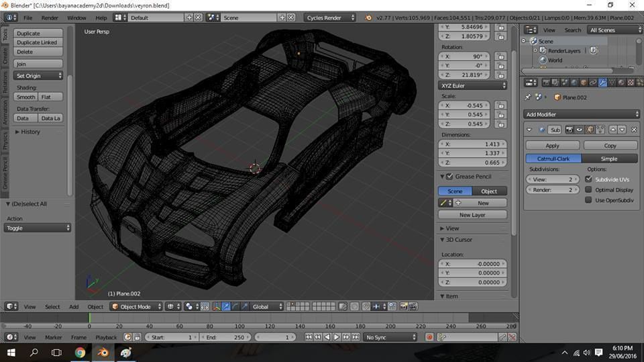Move the Subsurf modifier down
Screen dimensions: 644x362
pyautogui.click(x=622, y=130)
